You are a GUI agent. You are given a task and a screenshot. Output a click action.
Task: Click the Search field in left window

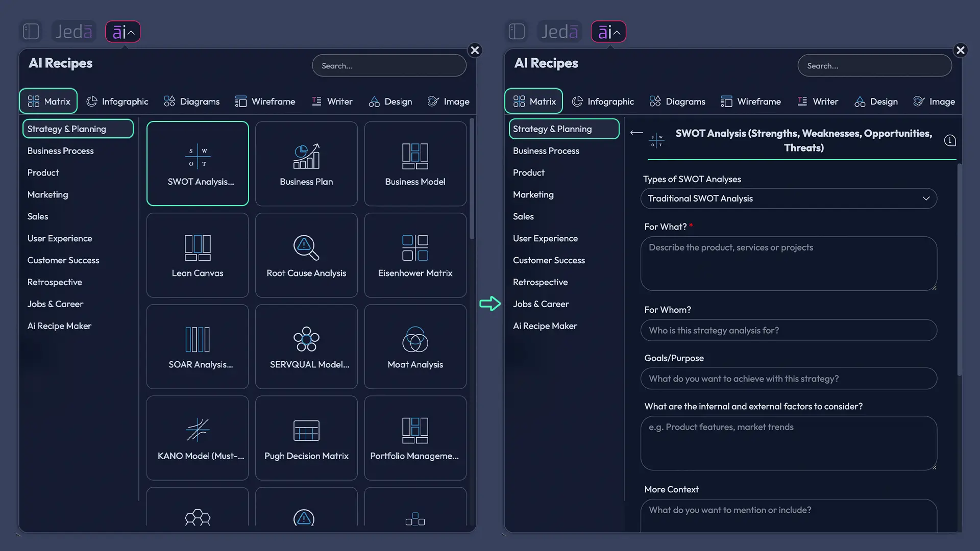tap(389, 66)
